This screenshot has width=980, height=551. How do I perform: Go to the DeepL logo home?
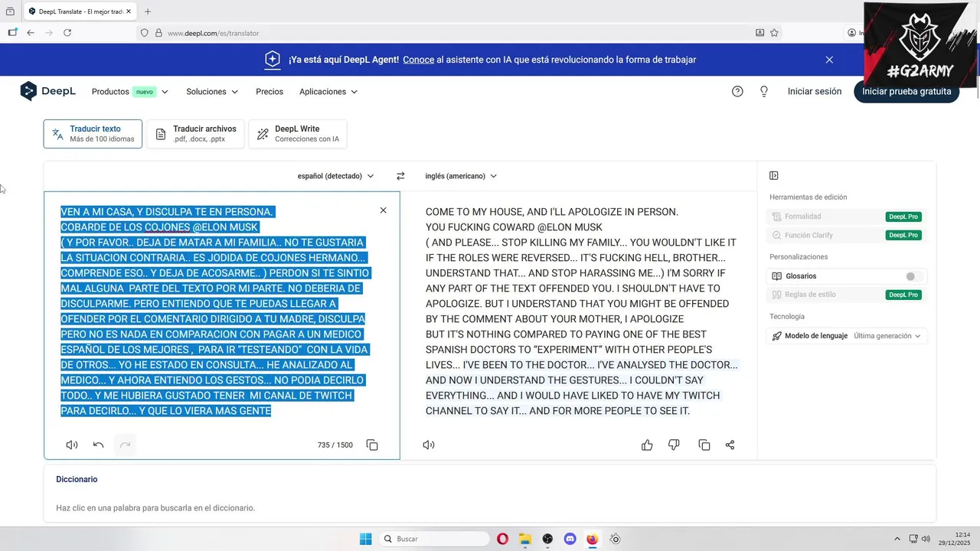[47, 91]
